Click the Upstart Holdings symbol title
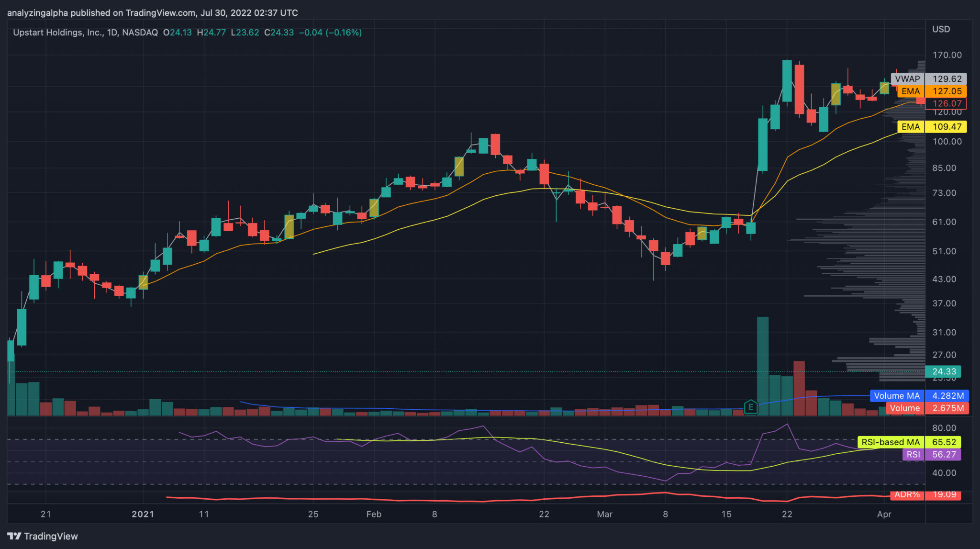980x549 pixels. pyautogui.click(x=57, y=33)
